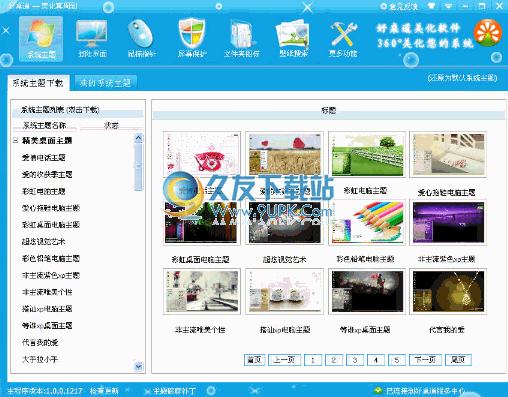Image resolution: width=508 pixels, height=397 pixels.
Task: Open the colored pencils theme thumbnail
Action: pyautogui.click(x=367, y=222)
